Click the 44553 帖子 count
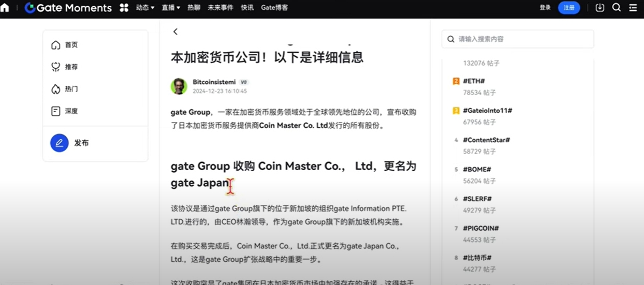 (479, 240)
